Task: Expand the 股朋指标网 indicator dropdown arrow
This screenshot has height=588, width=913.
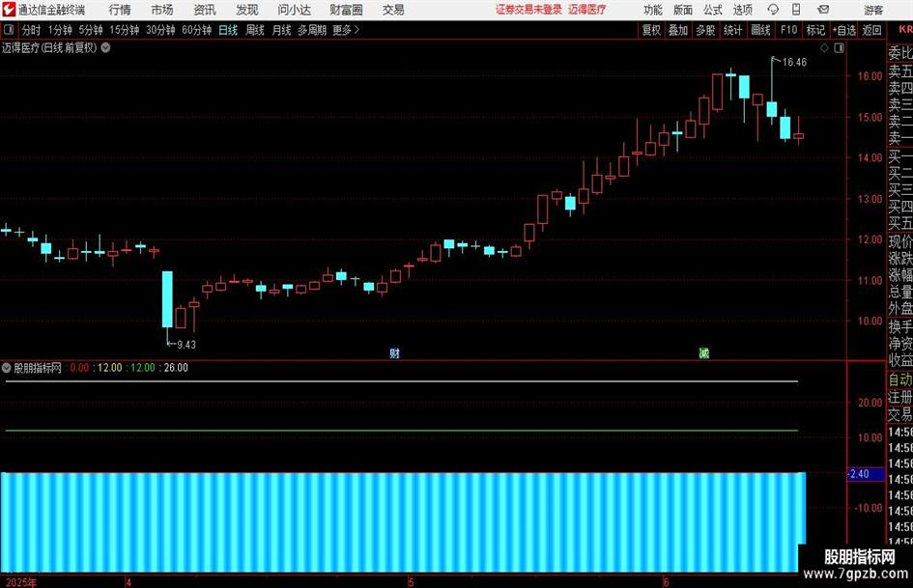Action: [7, 367]
